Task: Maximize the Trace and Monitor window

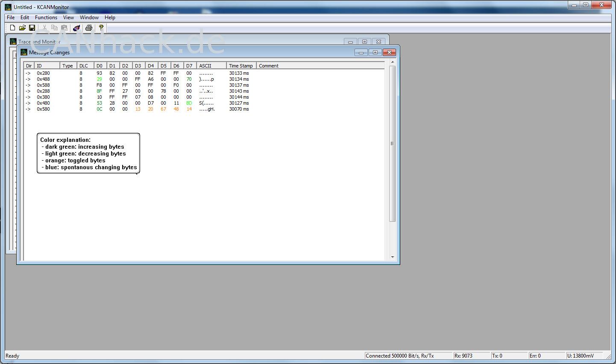Action: coord(364,42)
